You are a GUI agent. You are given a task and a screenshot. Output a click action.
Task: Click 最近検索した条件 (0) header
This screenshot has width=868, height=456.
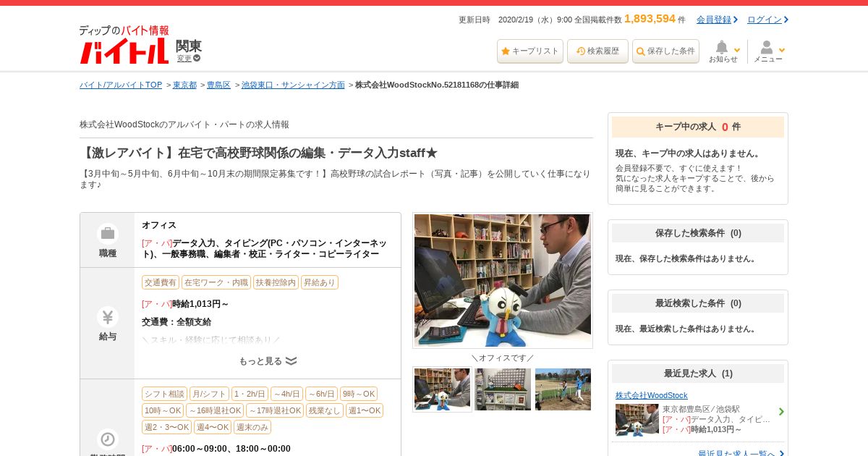[x=698, y=303]
